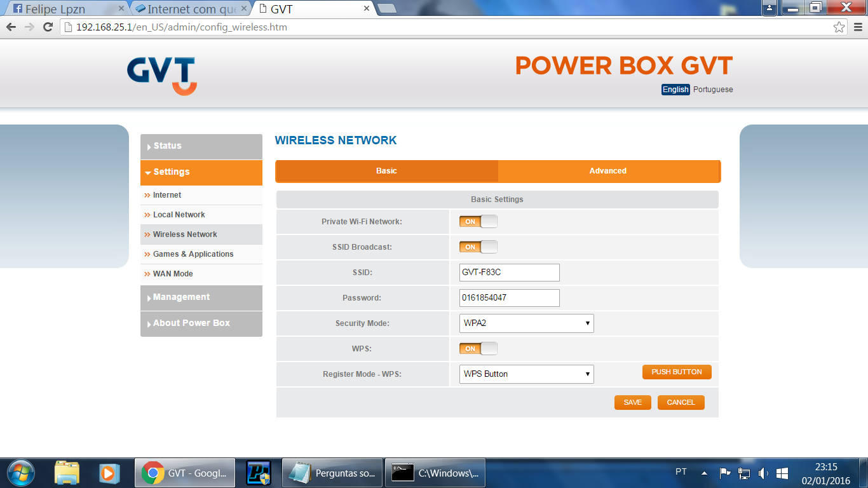Click the Password input field
868x488 pixels.
tap(510, 298)
